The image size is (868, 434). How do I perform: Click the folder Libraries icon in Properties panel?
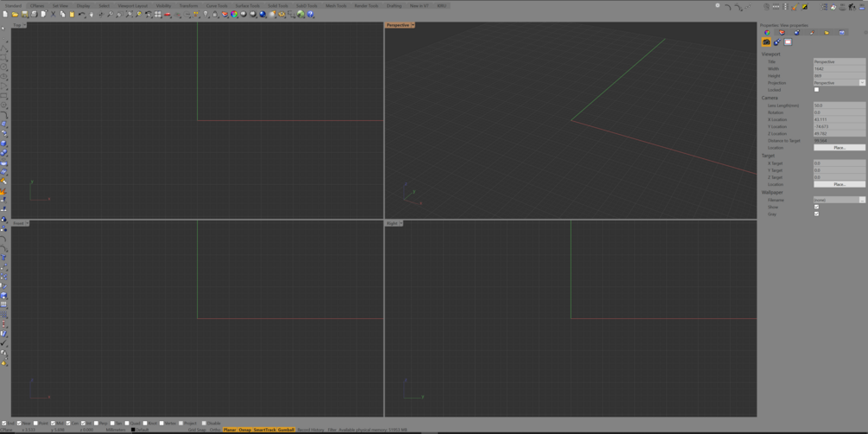827,32
